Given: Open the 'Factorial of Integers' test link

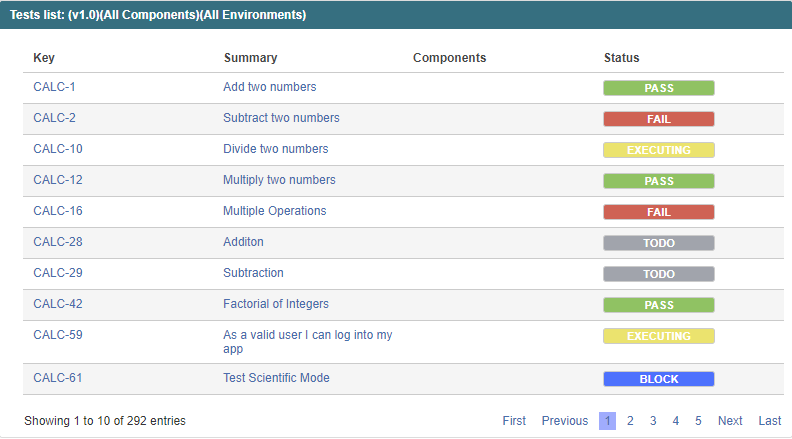Looking at the screenshot, I should (276, 304).
